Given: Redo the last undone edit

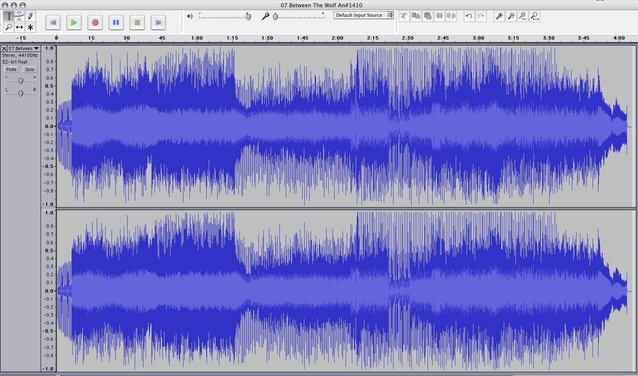Looking at the screenshot, I should [x=481, y=16].
